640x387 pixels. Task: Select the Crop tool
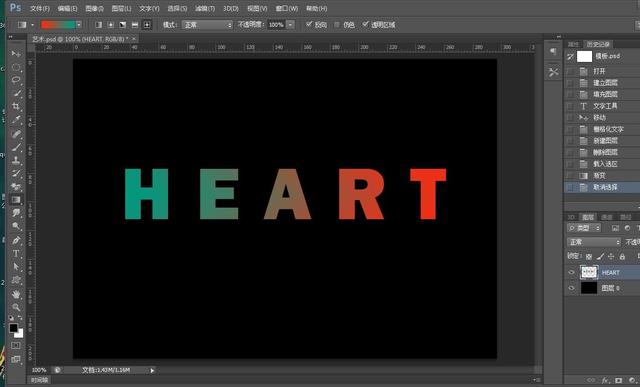click(x=16, y=107)
